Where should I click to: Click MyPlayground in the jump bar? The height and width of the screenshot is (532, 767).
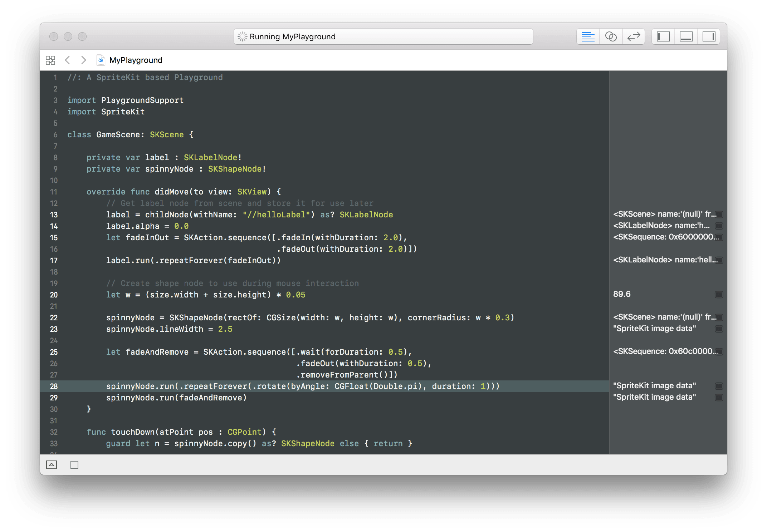(x=136, y=60)
